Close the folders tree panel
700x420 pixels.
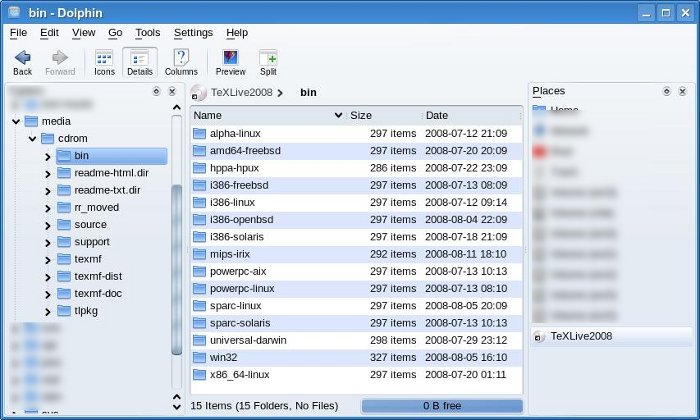click(172, 91)
